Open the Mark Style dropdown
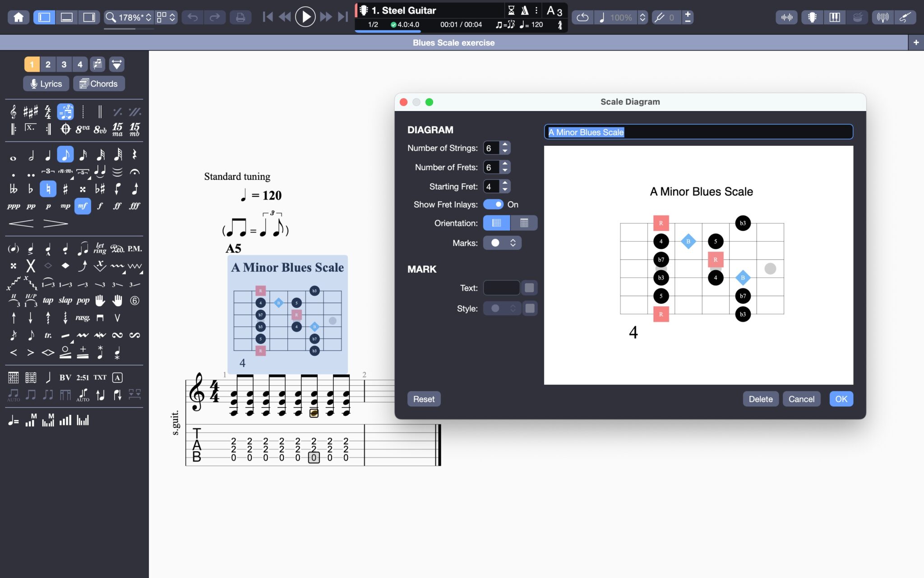 pos(502,308)
